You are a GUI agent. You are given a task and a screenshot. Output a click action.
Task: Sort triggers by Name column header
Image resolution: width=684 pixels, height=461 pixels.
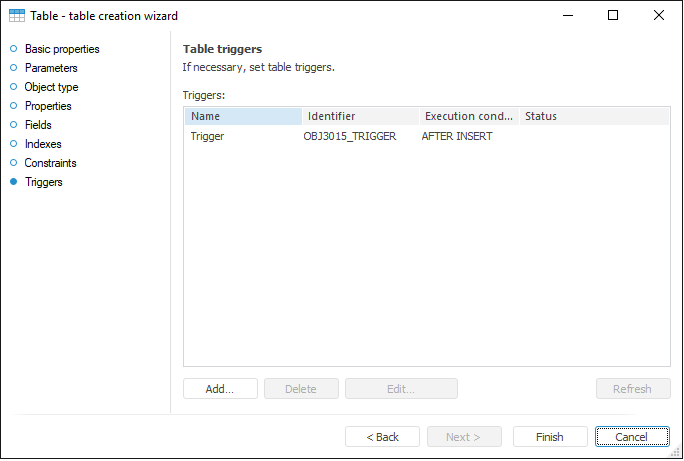click(x=242, y=116)
